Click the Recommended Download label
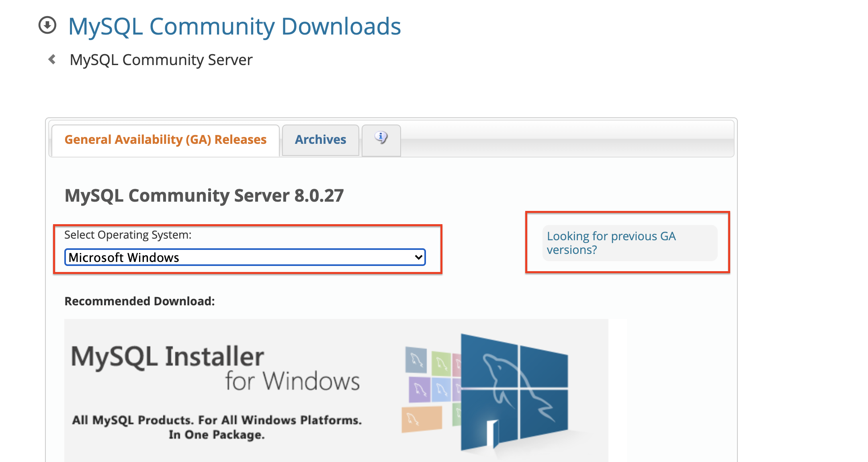The image size is (868, 462). coord(140,301)
